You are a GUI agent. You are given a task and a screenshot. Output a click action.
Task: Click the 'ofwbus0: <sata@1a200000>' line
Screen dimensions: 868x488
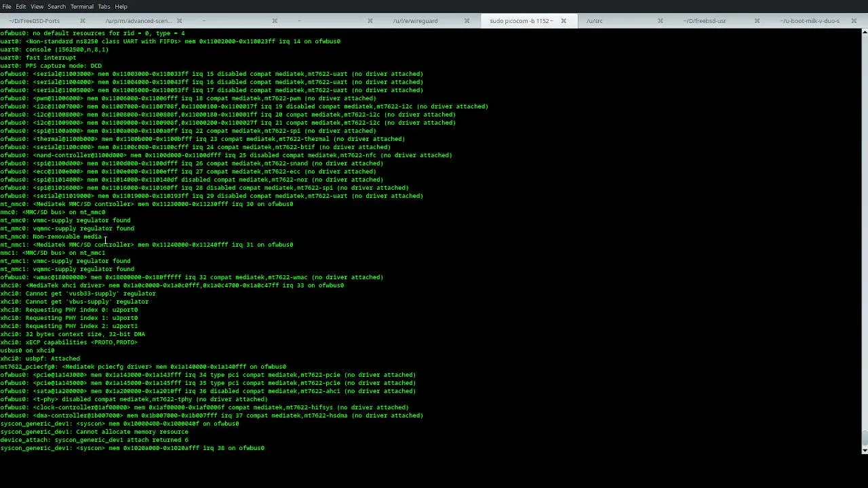(208, 391)
